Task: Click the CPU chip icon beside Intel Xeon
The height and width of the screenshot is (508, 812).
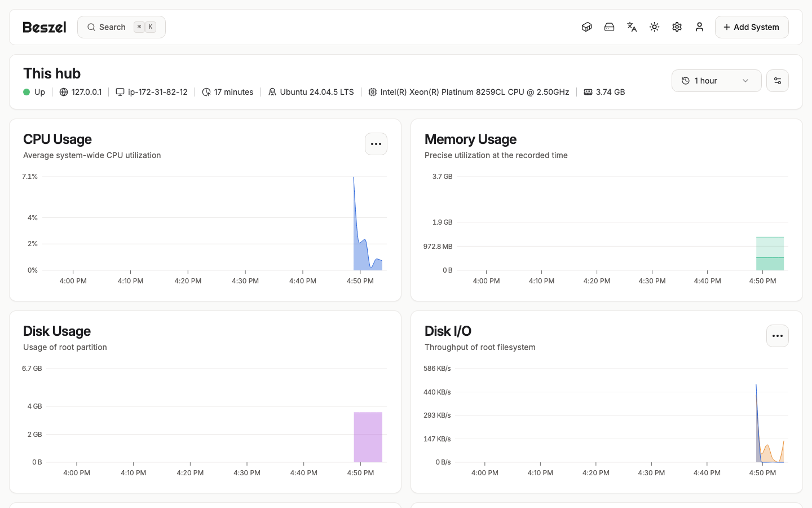Action: [373, 92]
